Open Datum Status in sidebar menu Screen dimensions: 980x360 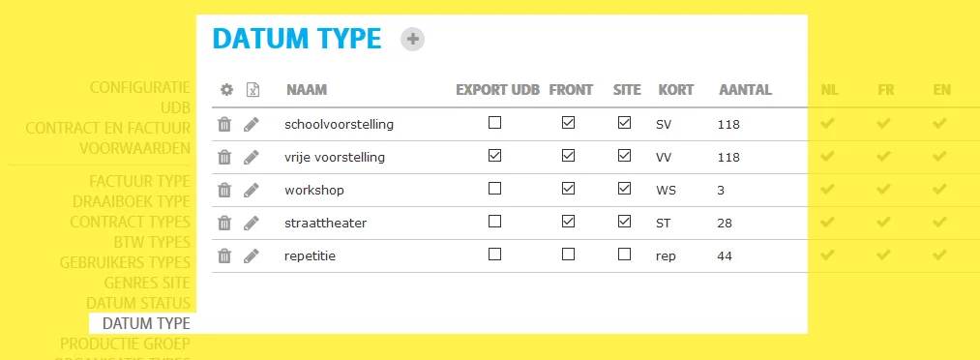point(138,303)
